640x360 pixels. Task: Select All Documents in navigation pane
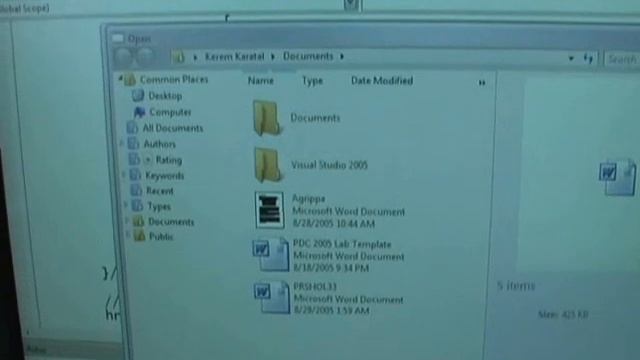pos(173,128)
